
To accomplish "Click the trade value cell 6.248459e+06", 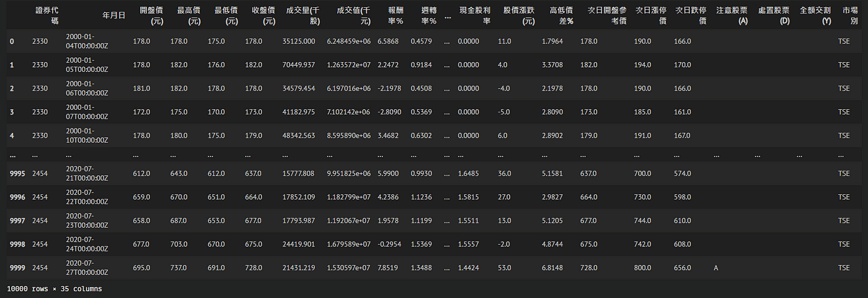I will tap(348, 41).
